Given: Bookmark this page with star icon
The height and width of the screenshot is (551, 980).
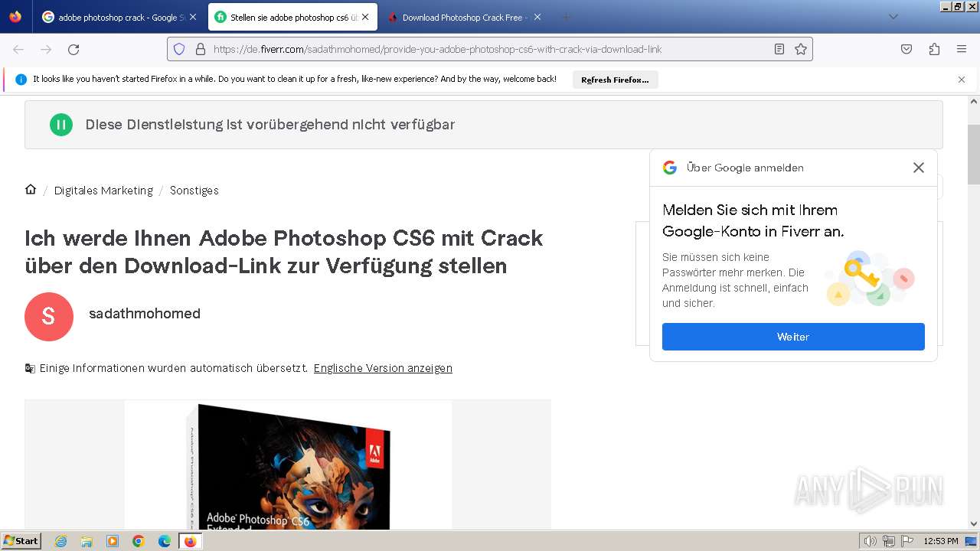Looking at the screenshot, I should [x=801, y=49].
